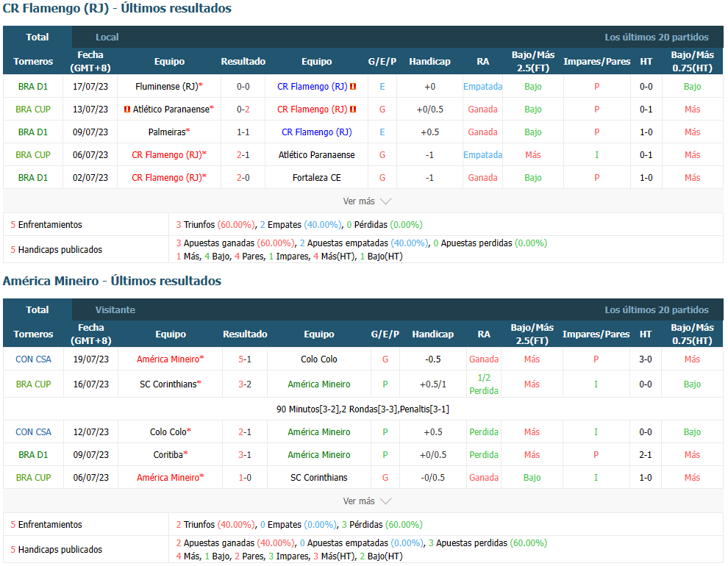Click the '-0.5' handicap in the 19/07/23 row
This screenshot has width=728, height=566.
[x=433, y=359]
